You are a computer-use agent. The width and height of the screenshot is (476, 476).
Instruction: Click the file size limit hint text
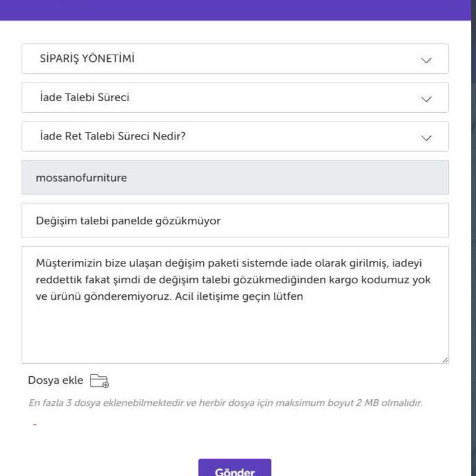225,403
